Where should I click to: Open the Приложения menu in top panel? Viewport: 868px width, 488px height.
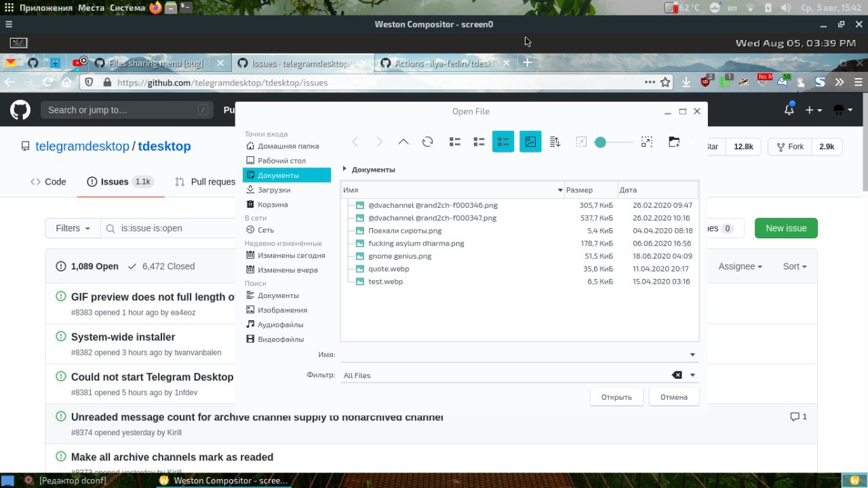pos(45,8)
